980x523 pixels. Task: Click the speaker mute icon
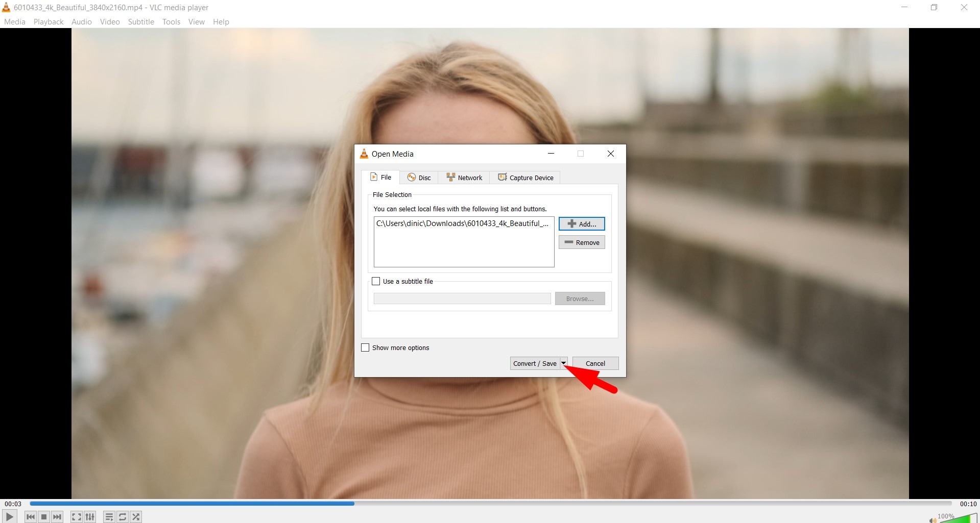933,520
